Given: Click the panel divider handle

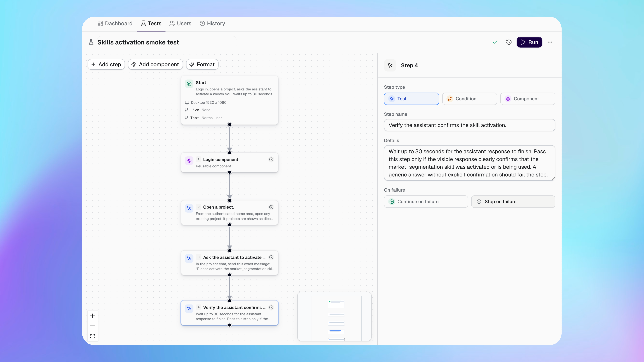Looking at the screenshot, I should coord(377,200).
